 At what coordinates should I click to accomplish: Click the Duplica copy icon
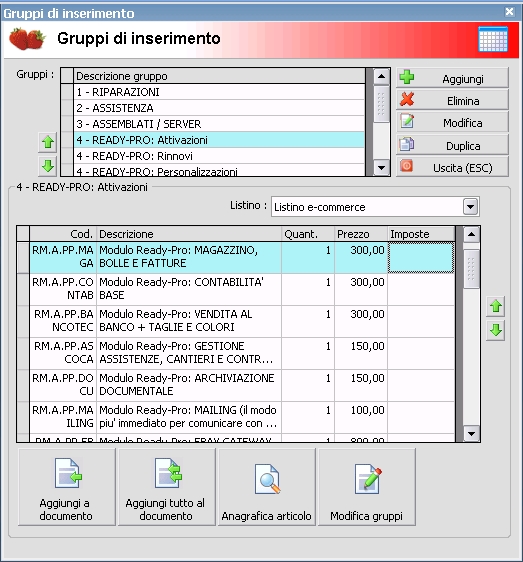[x=407, y=144]
